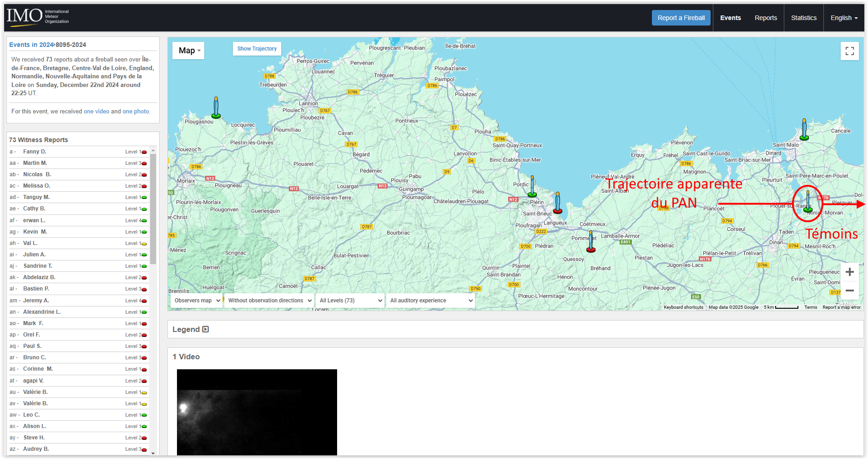Image resolution: width=868 pixels, height=459 pixels.
Task: Click witness marker near Plougasnou
Action: coord(216,108)
